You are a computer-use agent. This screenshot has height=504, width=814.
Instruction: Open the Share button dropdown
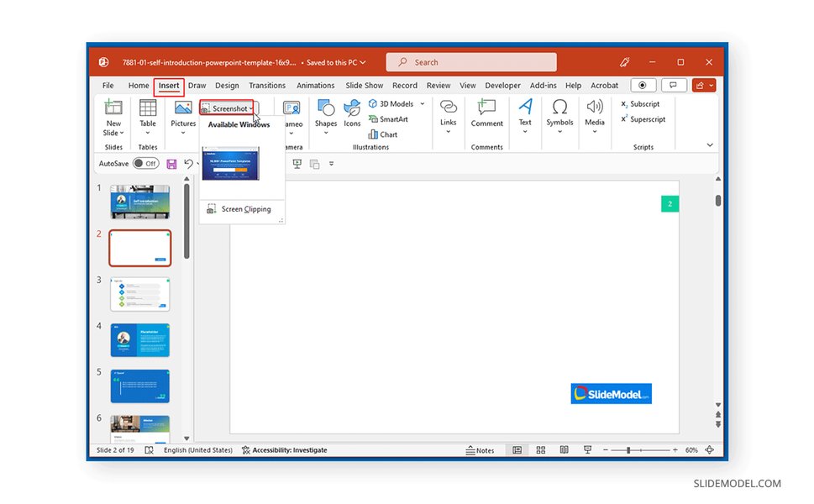click(712, 85)
